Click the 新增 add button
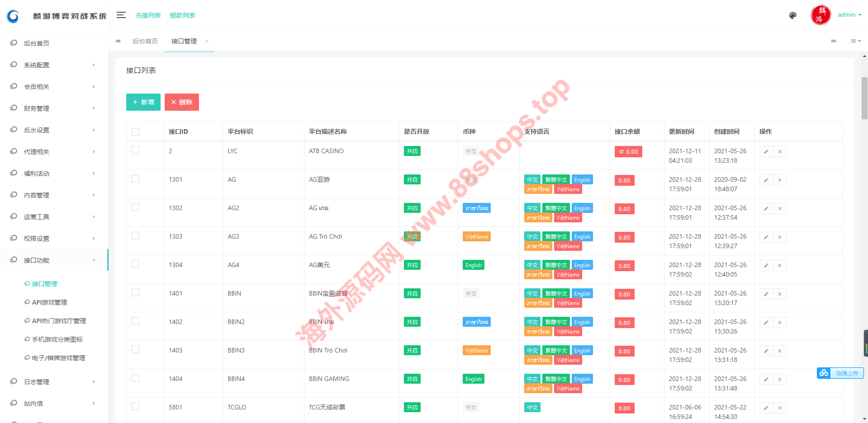 (143, 102)
